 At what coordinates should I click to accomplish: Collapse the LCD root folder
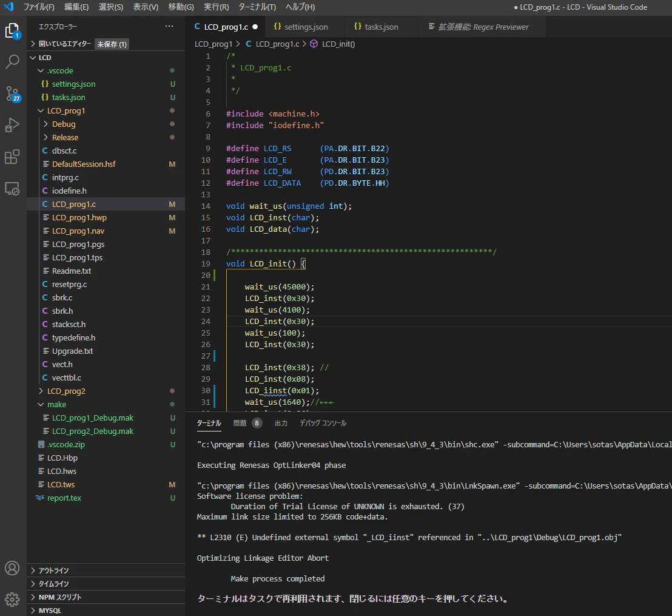[33, 58]
